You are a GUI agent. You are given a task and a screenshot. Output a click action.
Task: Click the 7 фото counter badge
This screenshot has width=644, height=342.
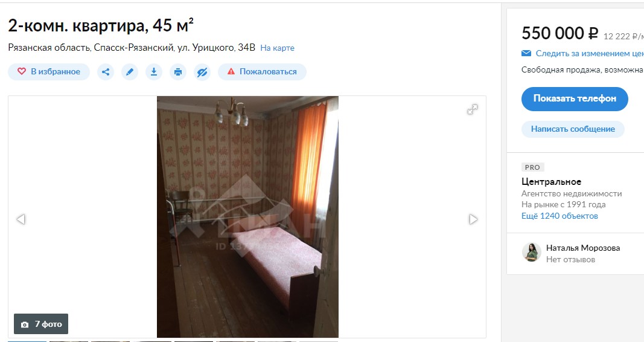tap(41, 324)
